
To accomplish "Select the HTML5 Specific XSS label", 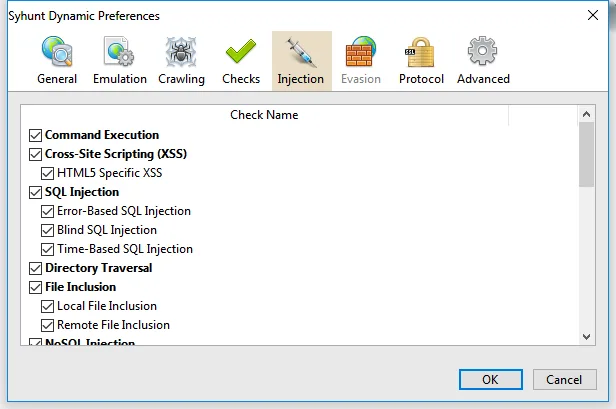I will tap(109, 173).
